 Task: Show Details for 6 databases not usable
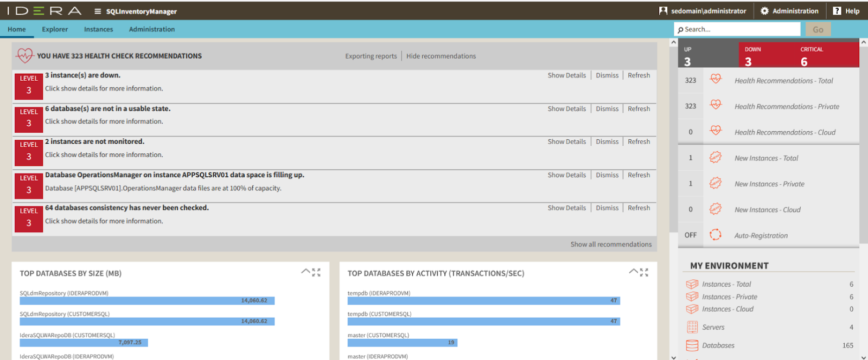[x=566, y=108]
